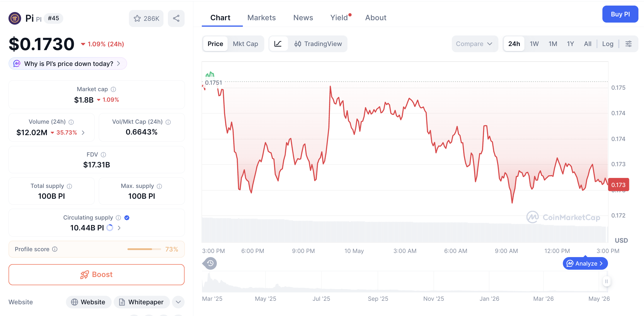Click the Buy PI button

click(x=620, y=14)
